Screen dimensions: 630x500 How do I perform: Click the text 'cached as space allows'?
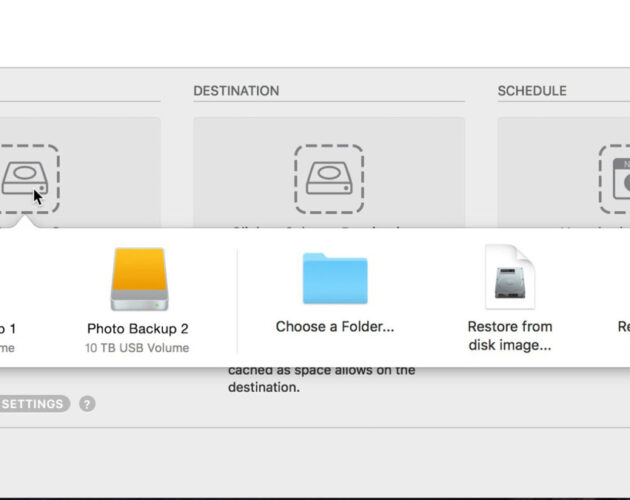pyautogui.click(x=301, y=369)
